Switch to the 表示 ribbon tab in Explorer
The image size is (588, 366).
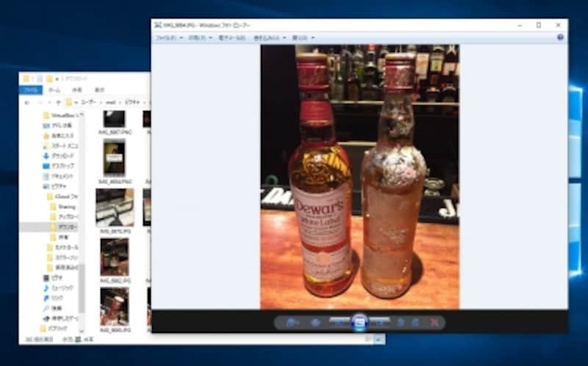99,90
